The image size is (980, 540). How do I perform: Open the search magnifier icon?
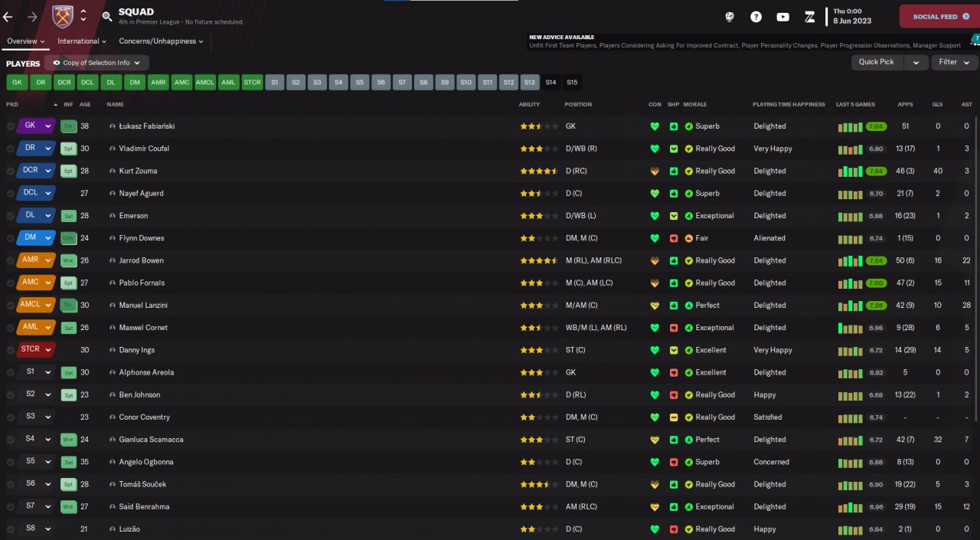(x=107, y=16)
